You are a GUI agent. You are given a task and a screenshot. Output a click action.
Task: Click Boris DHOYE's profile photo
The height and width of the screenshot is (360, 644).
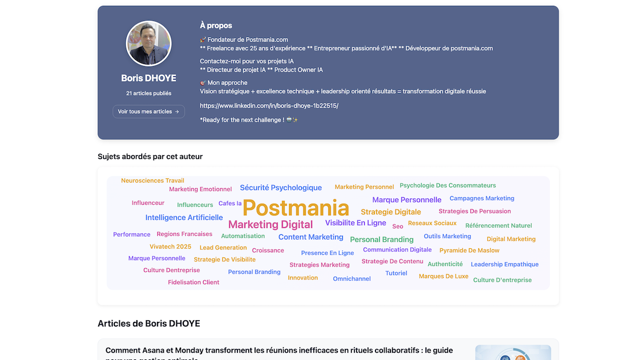click(x=148, y=44)
